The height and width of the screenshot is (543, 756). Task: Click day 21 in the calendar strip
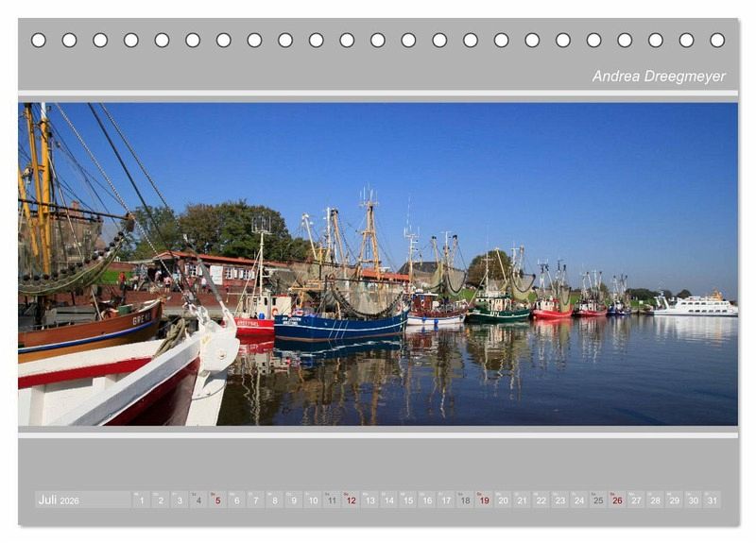click(523, 500)
